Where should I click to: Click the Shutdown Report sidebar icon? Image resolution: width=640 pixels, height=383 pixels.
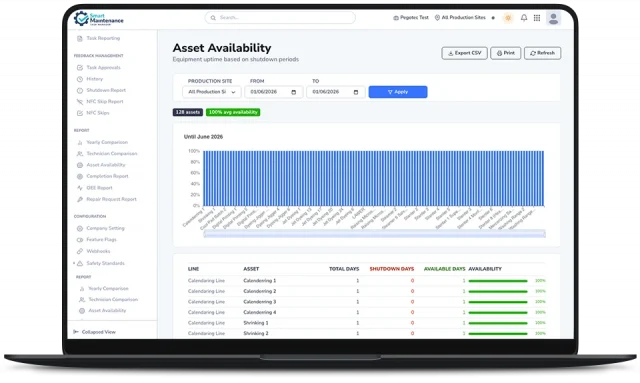(x=80, y=90)
